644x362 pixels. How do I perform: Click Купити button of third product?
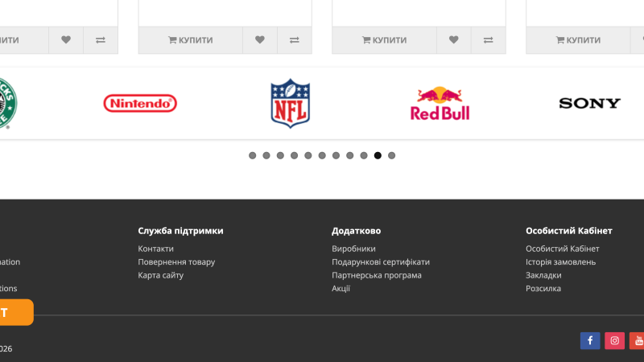point(385,39)
